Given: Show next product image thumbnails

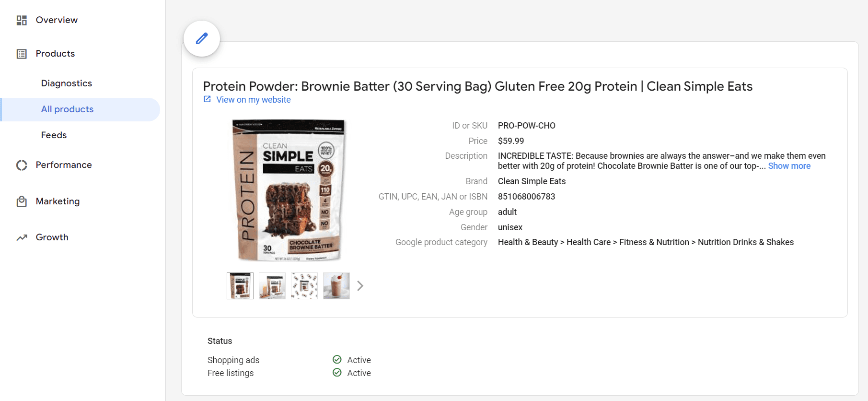Looking at the screenshot, I should 360,286.
